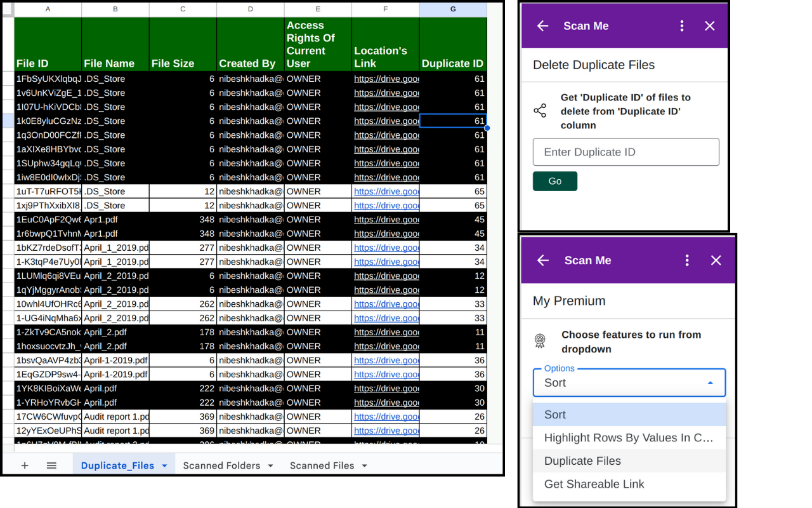812x508 pixels.
Task: Select column B header
Action: click(115, 9)
